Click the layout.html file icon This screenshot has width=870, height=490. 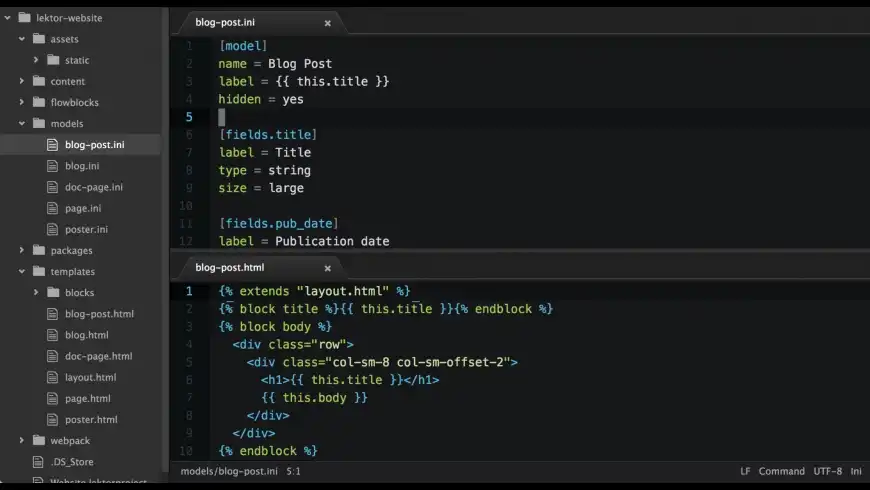pos(52,377)
